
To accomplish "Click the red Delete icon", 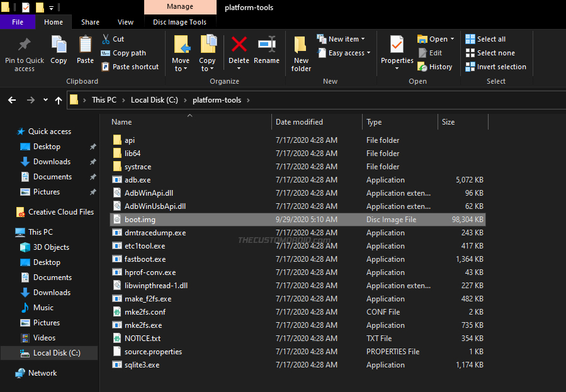I will tap(239, 45).
